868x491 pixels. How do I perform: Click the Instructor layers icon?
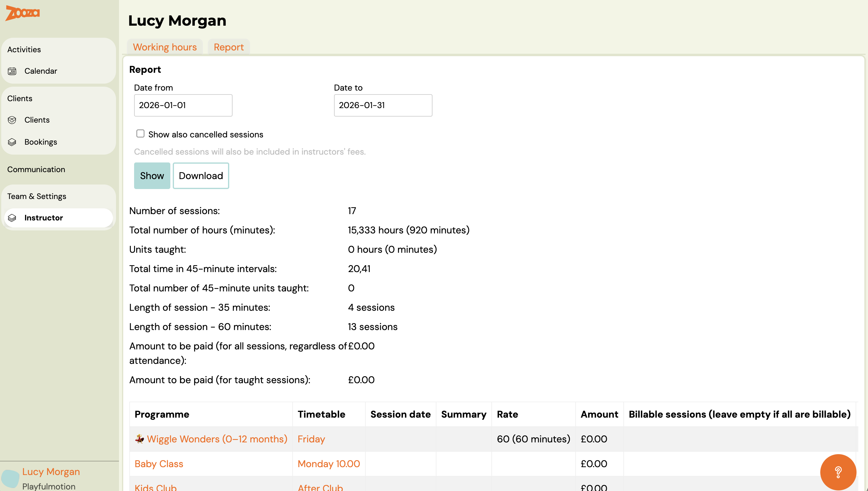(x=12, y=218)
